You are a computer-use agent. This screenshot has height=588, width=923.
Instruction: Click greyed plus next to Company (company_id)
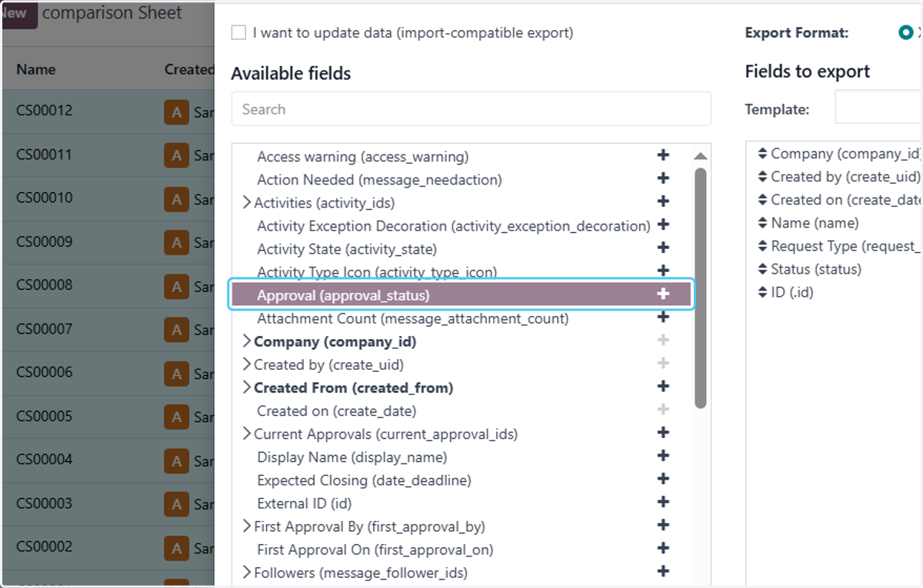tap(663, 340)
